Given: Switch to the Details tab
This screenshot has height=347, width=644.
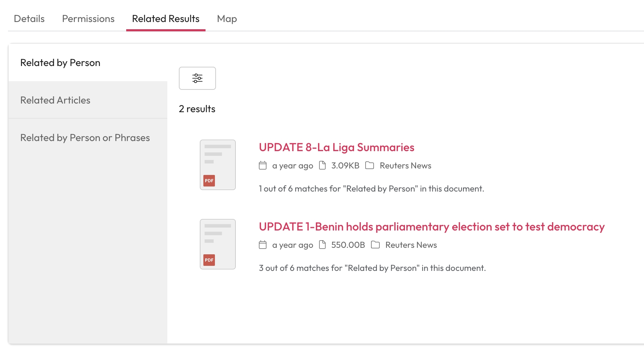Looking at the screenshot, I should 29,19.
